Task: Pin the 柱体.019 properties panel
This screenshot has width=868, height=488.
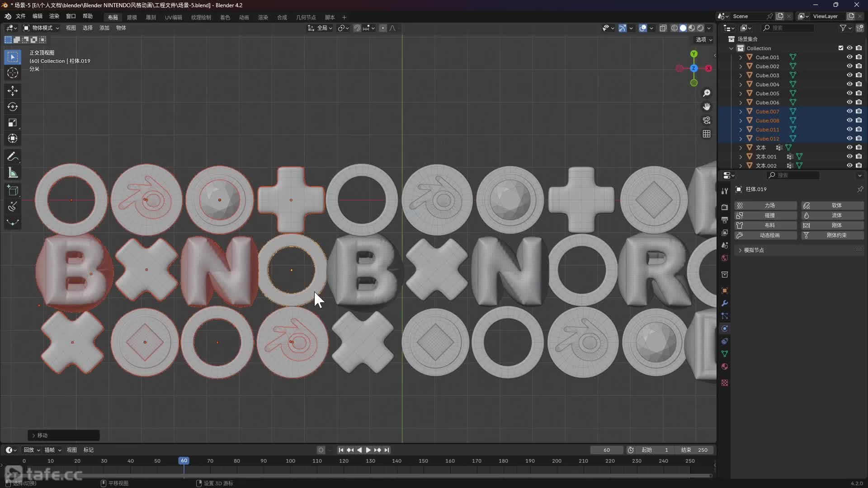Action: 860,189
